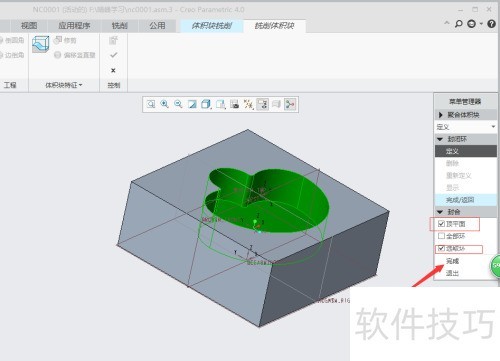This screenshot has width=500, height=361.
Task: Click the Repaint icon in graphics toolbar
Action: [x=192, y=104]
